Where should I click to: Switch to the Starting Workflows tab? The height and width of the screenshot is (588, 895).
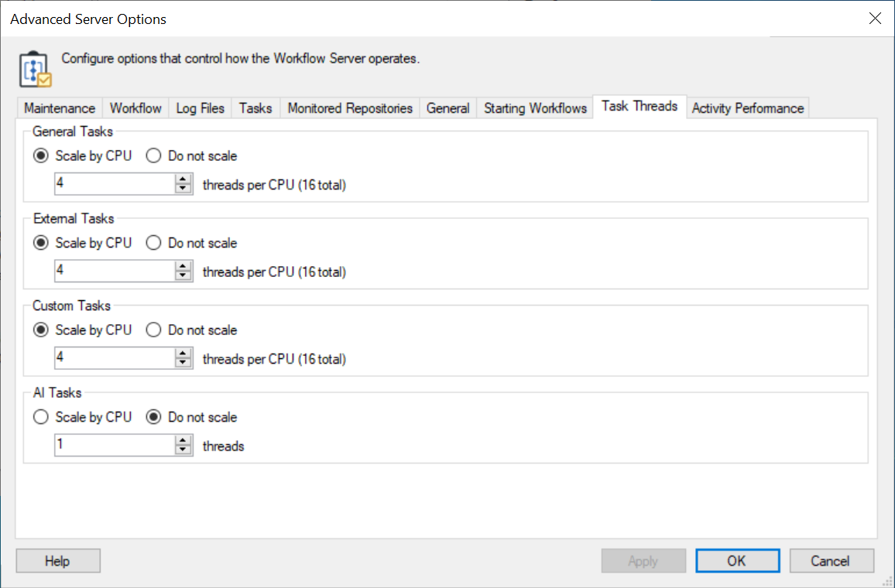(x=535, y=108)
